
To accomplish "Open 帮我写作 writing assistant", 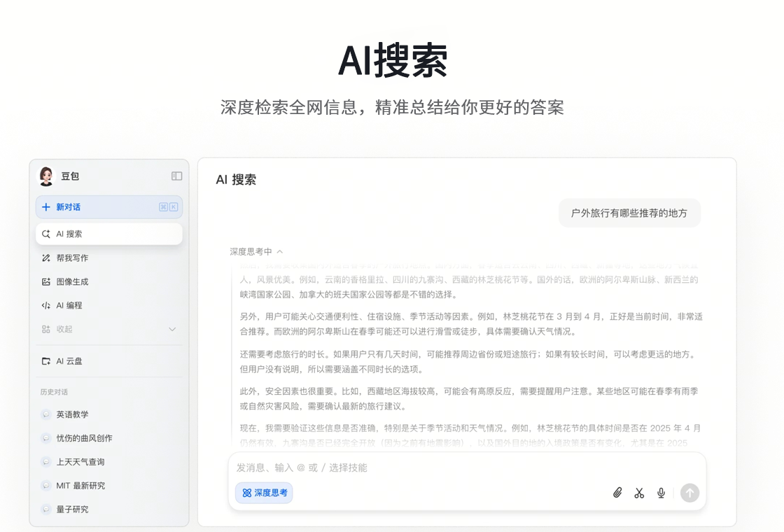I will tap(72, 258).
